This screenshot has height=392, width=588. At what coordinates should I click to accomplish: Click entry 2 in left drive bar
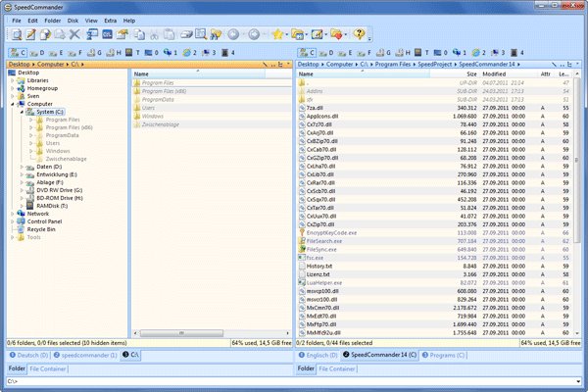[190, 53]
